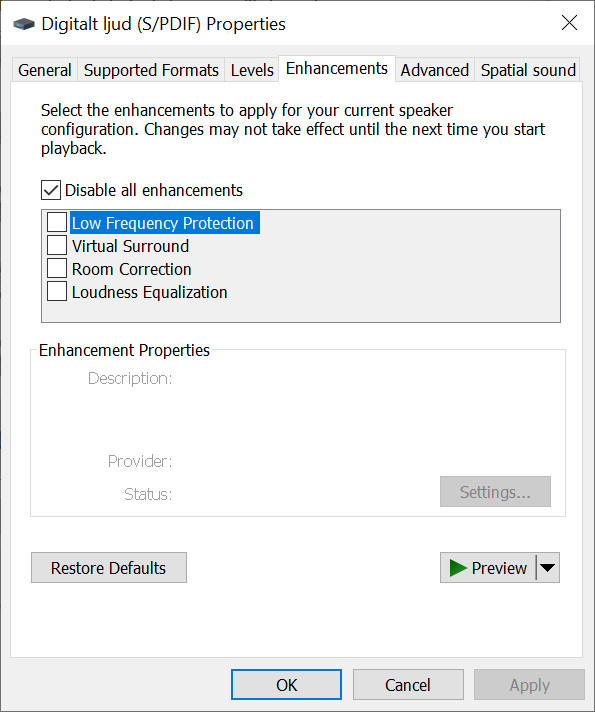Enable Low Frequency Protection checkbox
595x712 pixels.
57,222
